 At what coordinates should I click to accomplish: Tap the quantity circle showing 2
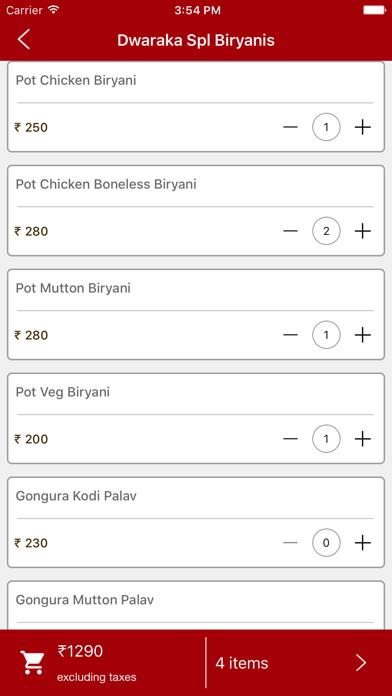coord(326,231)
